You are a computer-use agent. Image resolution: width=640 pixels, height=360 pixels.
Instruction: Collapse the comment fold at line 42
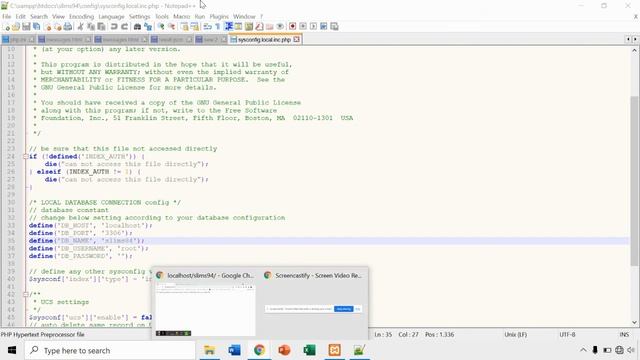click(26, 294)
